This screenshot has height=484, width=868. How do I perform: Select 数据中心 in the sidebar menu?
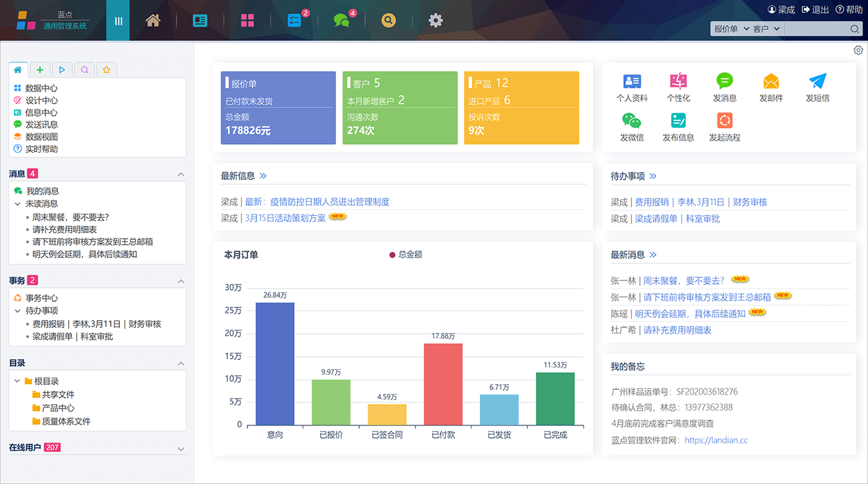[x=41, y=88]
